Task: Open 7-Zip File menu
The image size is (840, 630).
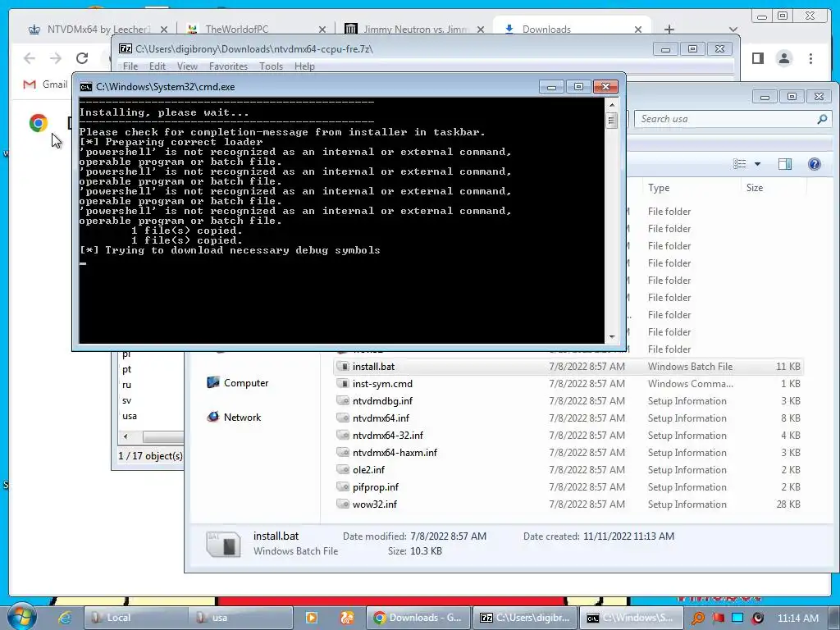Action: pos(130,66)
